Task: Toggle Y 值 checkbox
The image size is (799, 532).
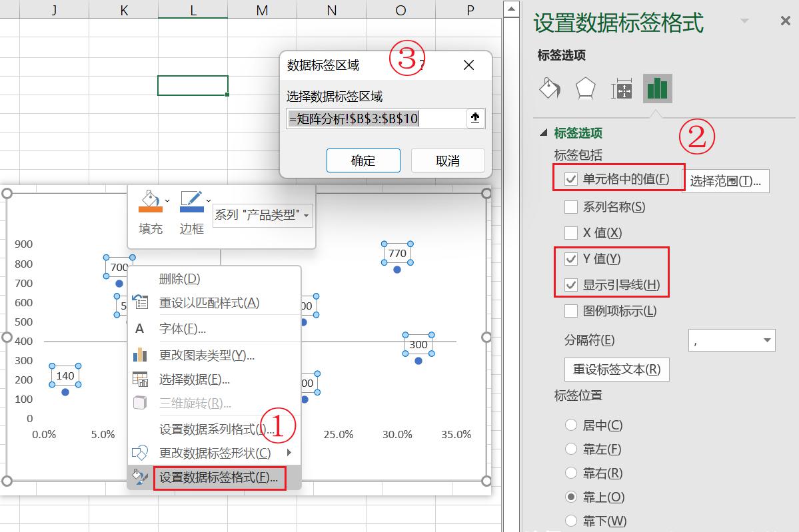Action: [570, 258]
